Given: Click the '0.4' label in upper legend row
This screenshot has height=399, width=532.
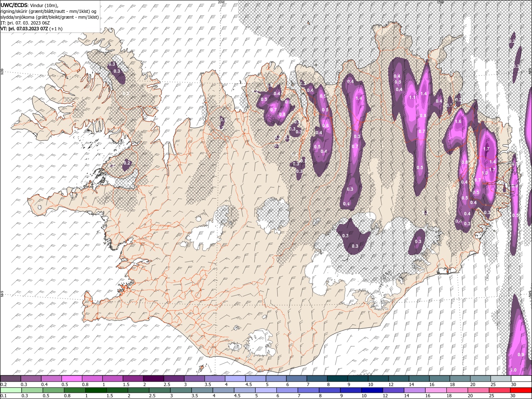Looking at the screenshot, I should coord(44,384).
